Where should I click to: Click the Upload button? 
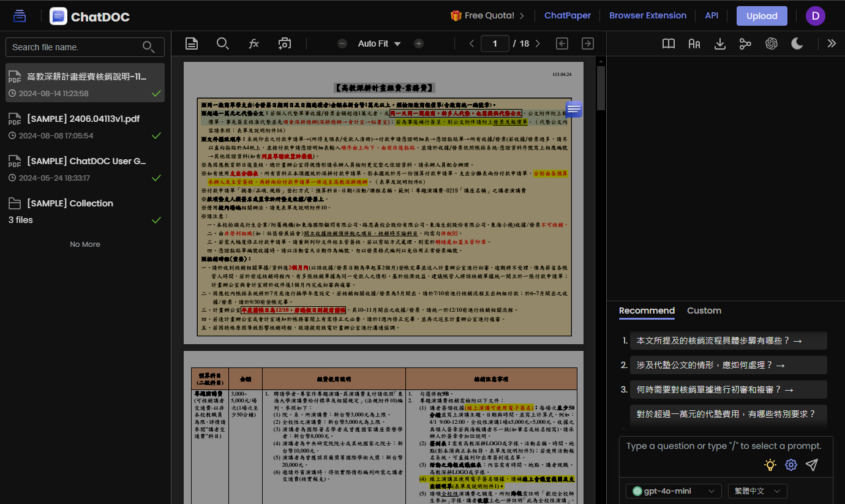762,16
